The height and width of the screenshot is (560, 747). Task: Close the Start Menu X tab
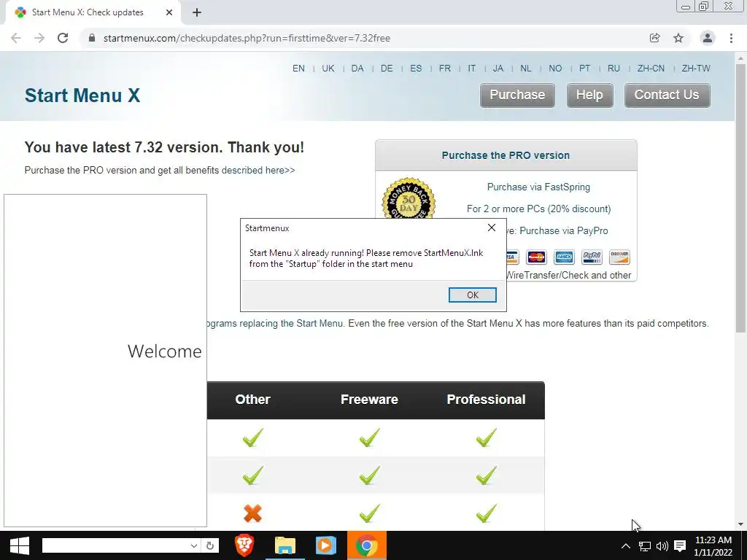tap(169, 12)
